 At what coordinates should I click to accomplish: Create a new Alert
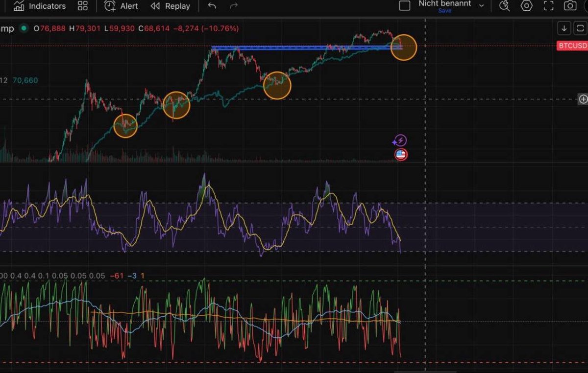click(x=121, y=6)
